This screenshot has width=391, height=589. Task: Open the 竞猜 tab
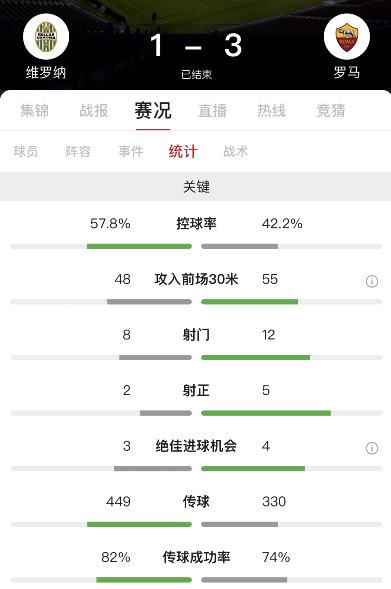click(x=331, y=111)
